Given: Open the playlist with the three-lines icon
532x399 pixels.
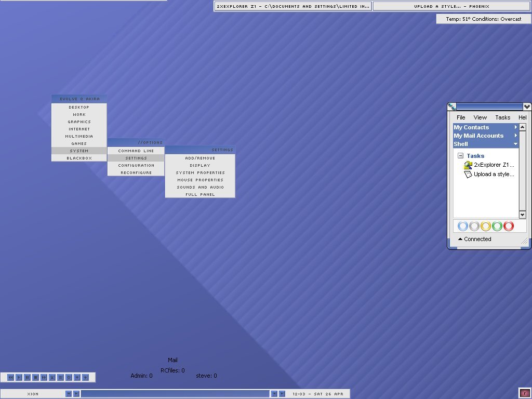Looking at the screenshot, I should (60, 377).
